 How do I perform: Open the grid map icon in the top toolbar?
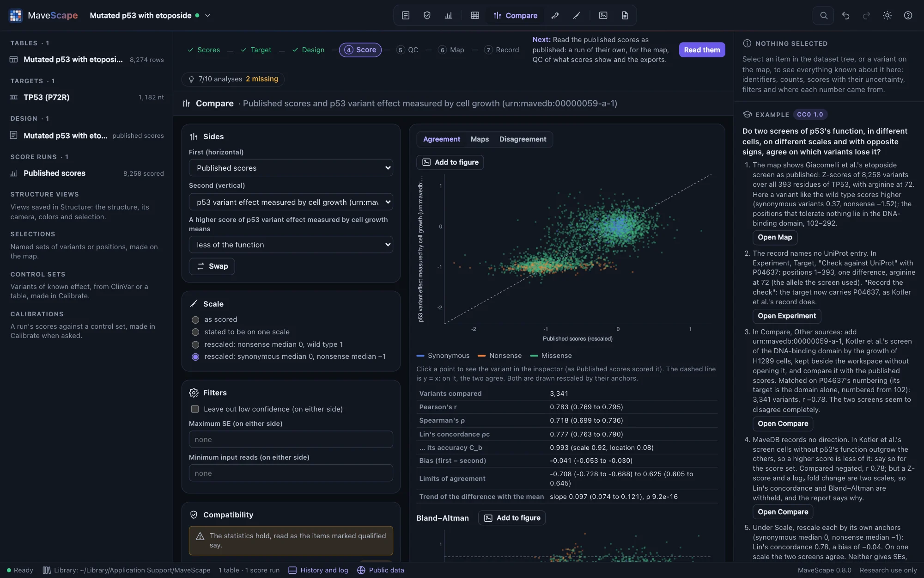coord(475,15)
